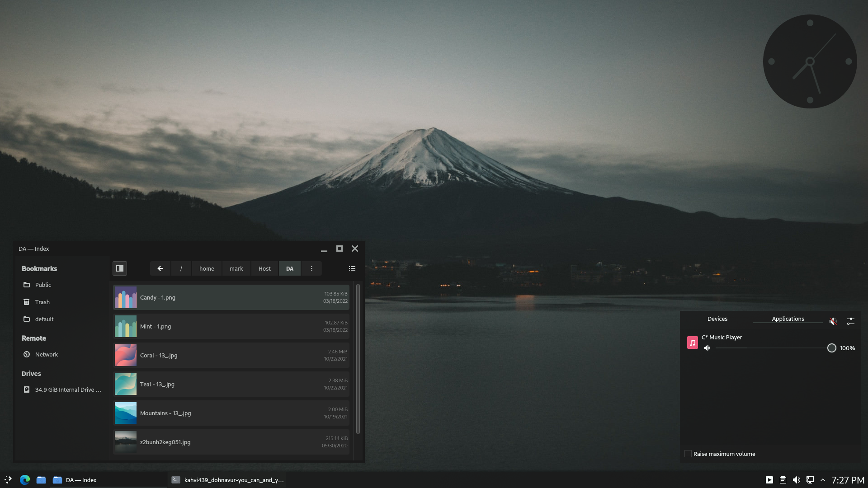This screenshot has width=868, height=488.
Task: Close the DA — Index window
Action: pos(355,249)
